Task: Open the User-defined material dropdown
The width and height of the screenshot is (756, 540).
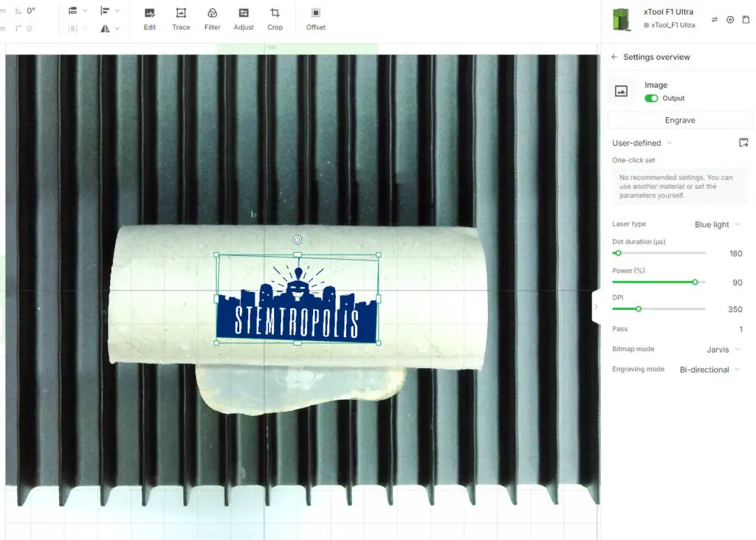Action: click(642, 143)
